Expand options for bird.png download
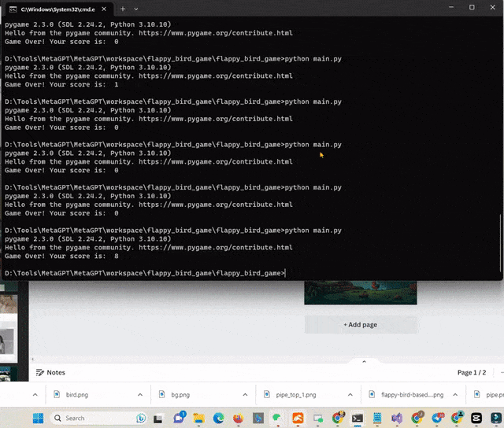 pyautogui.click(x=140, y=395)
